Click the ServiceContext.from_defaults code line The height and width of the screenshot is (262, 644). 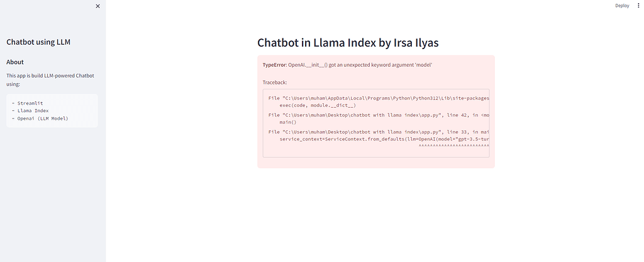tap(384, 139)
